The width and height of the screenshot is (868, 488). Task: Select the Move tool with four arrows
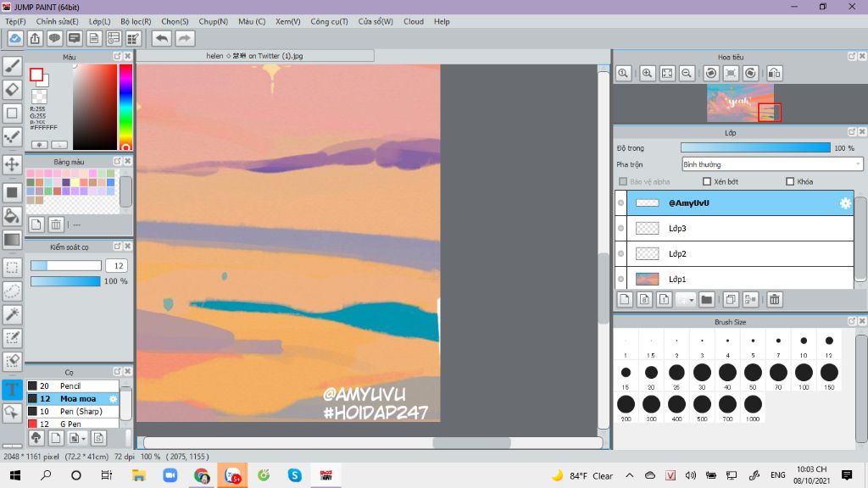tap(12, 164)
